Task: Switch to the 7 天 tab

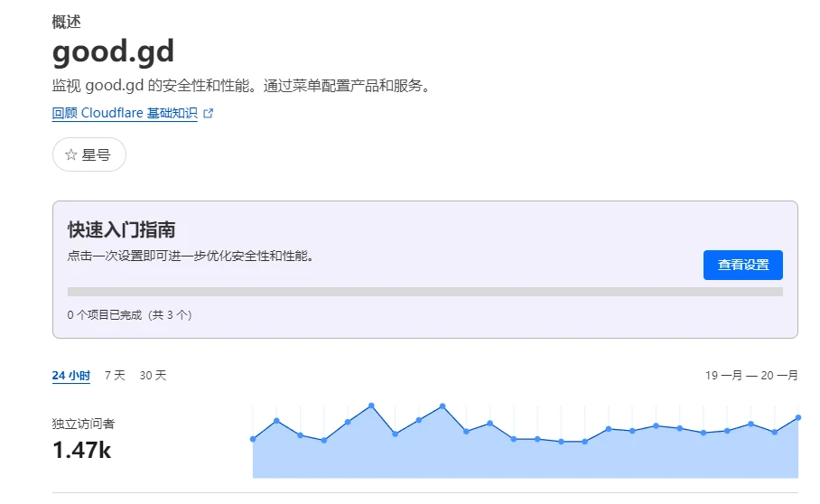Action: (x=115, y=376)
